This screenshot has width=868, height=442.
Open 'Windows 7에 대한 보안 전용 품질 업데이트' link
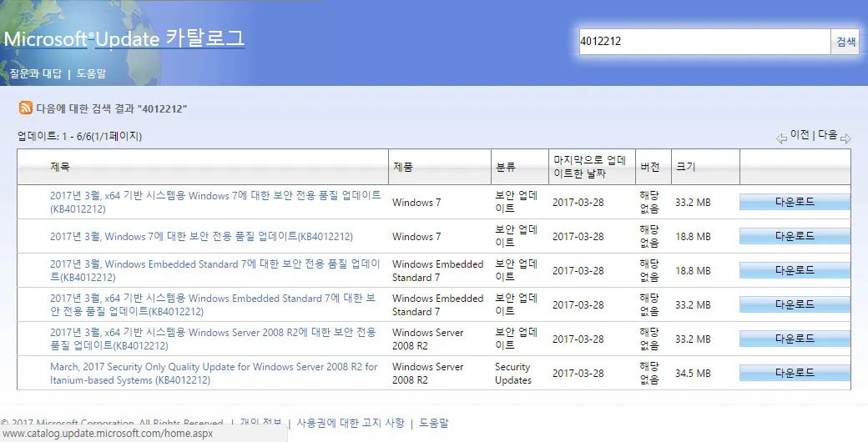pos(201,236)
